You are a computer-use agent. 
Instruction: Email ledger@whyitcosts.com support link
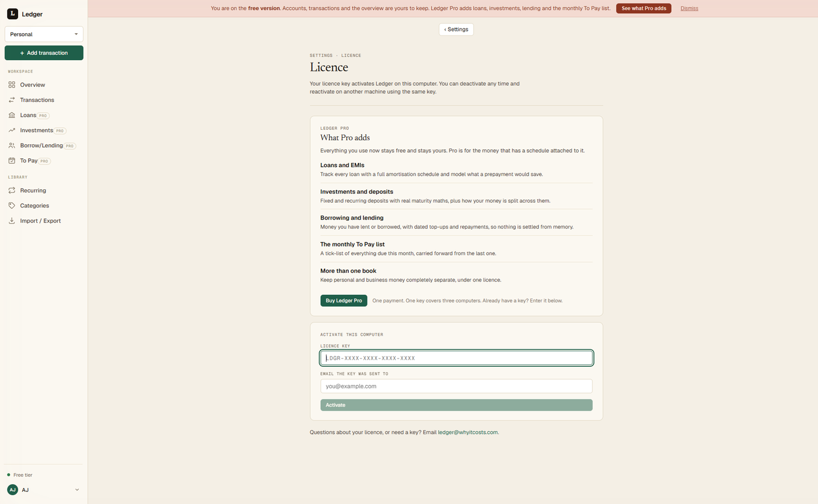[468, 433]
